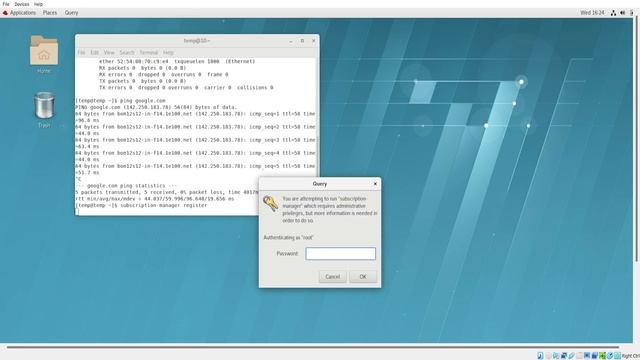
Task: Click the diagonal plug-shaped icon in VM status bar
Action: (x=571, y=356)
